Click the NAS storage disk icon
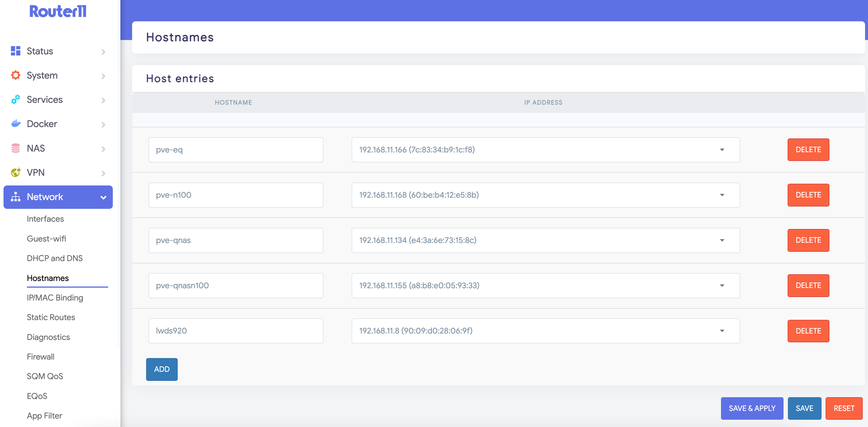This screenshot has height=427, width=868. [x=15, y=148]
